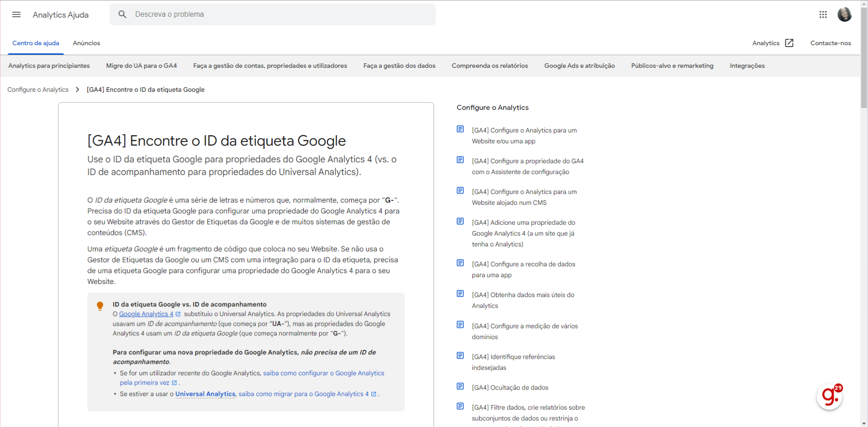The width and height of the screenshot is (868, 427).
Task: Open saiba como migrar para Google Analytics 4
Action: tap(303, 394)
